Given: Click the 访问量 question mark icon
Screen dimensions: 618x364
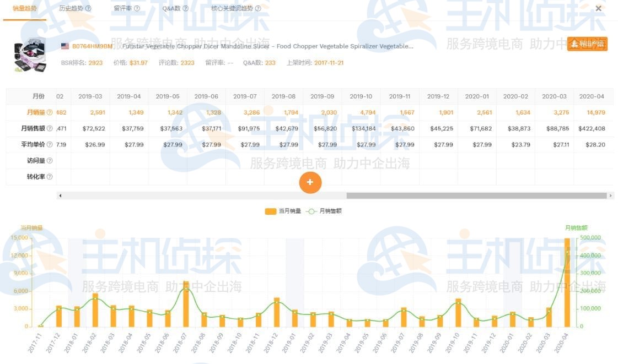Looking at the screenshot, I should click(50, 160).
